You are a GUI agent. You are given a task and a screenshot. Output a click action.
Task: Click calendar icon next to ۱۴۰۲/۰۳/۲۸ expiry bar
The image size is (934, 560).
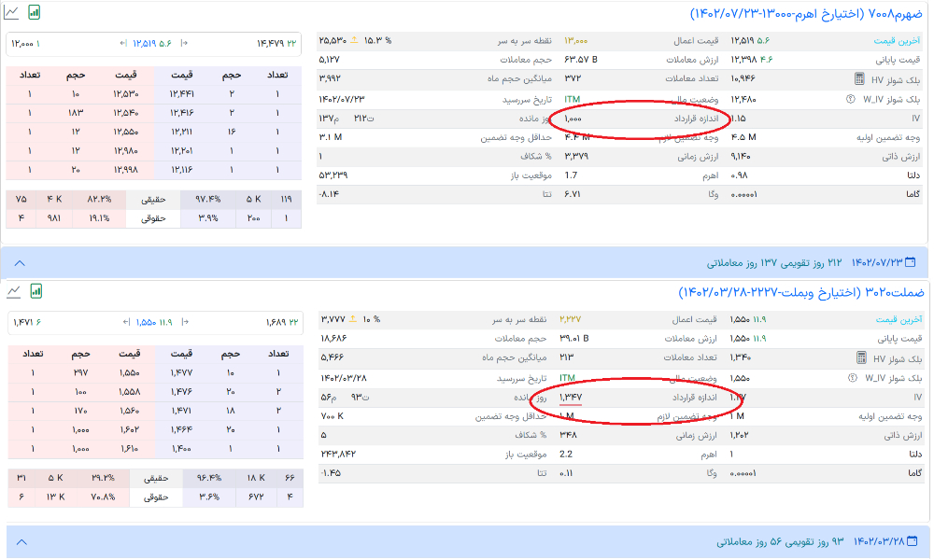coord(912,541)
